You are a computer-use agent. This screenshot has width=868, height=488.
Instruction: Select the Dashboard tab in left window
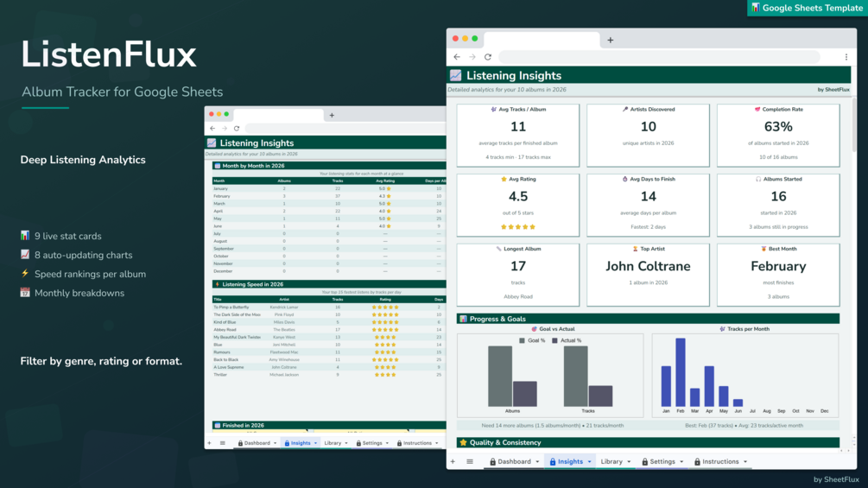[x=254, y=443]
